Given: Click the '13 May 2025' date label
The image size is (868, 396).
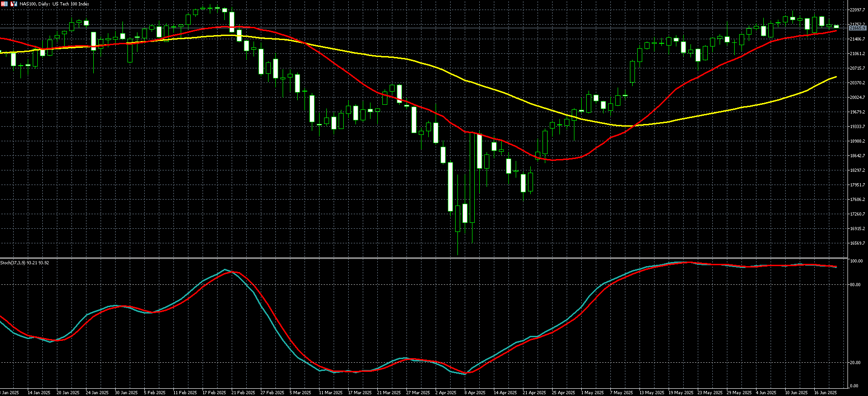Looking at the screenshot, I should tap(651, 392).
